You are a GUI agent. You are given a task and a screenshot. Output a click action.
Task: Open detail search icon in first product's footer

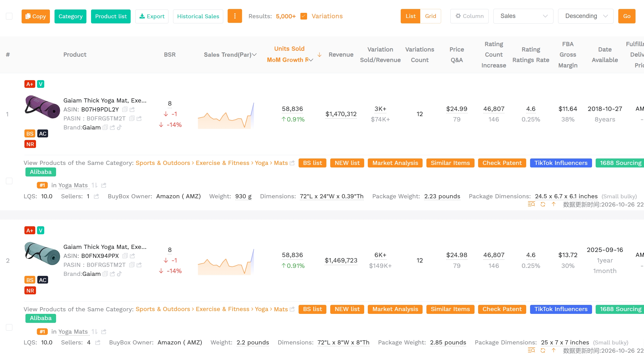click(x=531, y=204)
